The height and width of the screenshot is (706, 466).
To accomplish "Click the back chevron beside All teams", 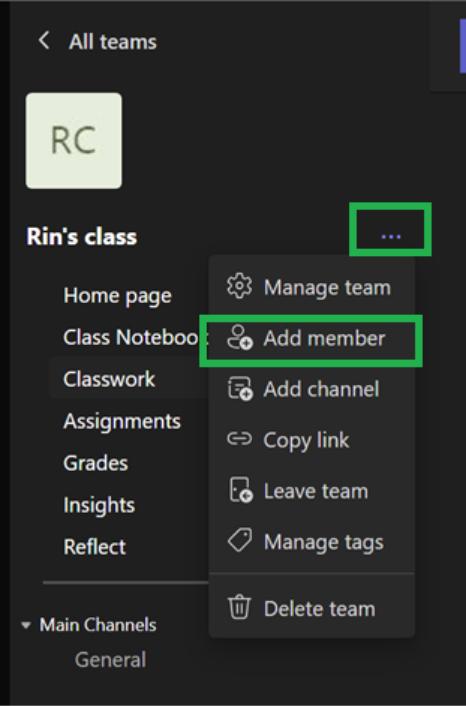I will click(x=44, y=41).
